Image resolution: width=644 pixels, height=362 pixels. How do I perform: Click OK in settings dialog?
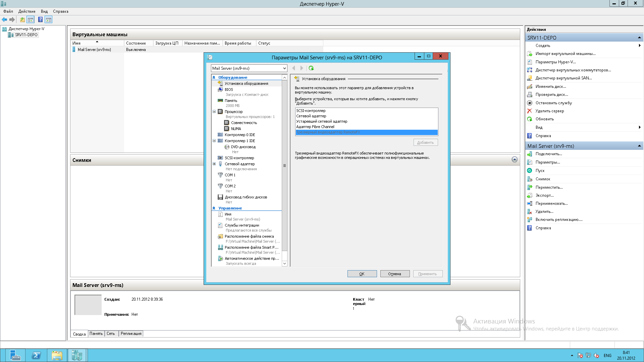click(x=362, y=274)
